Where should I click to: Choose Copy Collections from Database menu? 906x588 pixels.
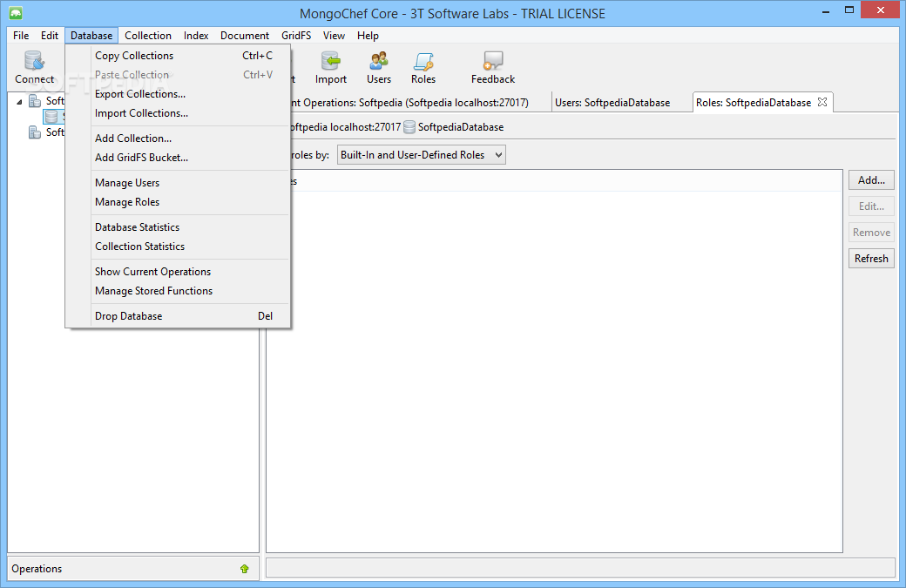coord(178,56)
